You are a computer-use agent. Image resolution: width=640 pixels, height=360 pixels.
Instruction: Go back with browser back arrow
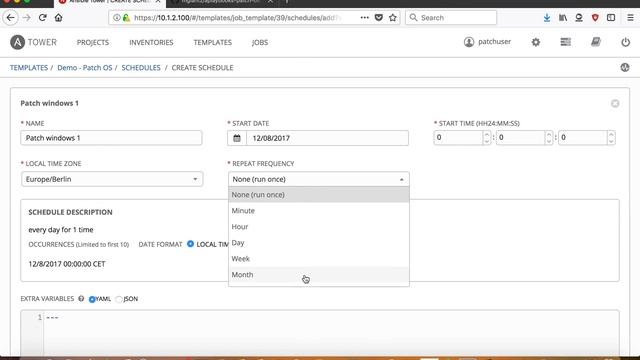pyautogui.click(x=11, y=18)
